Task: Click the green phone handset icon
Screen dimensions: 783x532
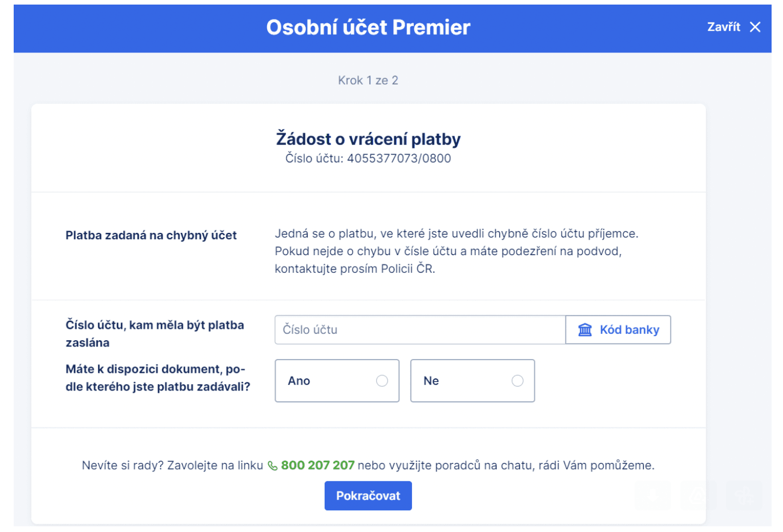Action: pyautogui.click(x=273, y=466)
